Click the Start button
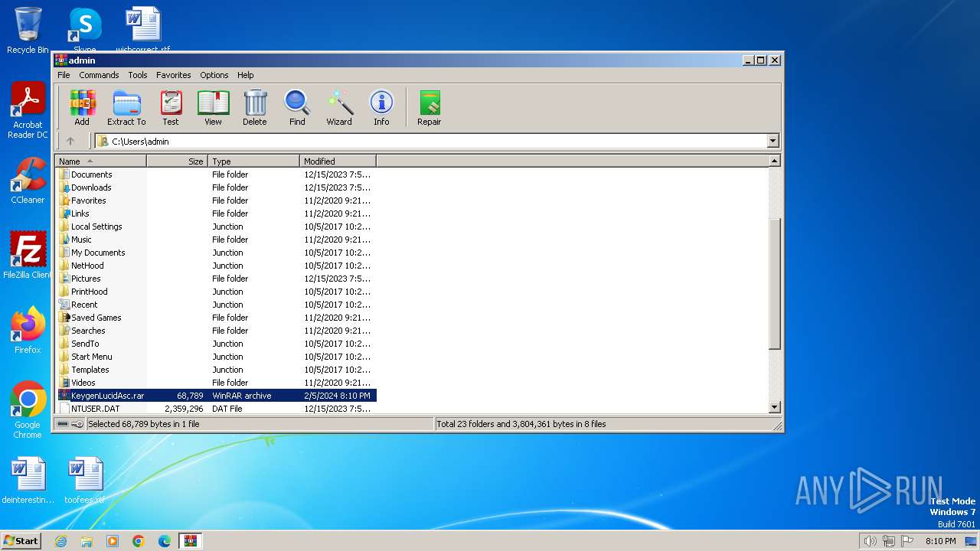 (x=21, y=541)
